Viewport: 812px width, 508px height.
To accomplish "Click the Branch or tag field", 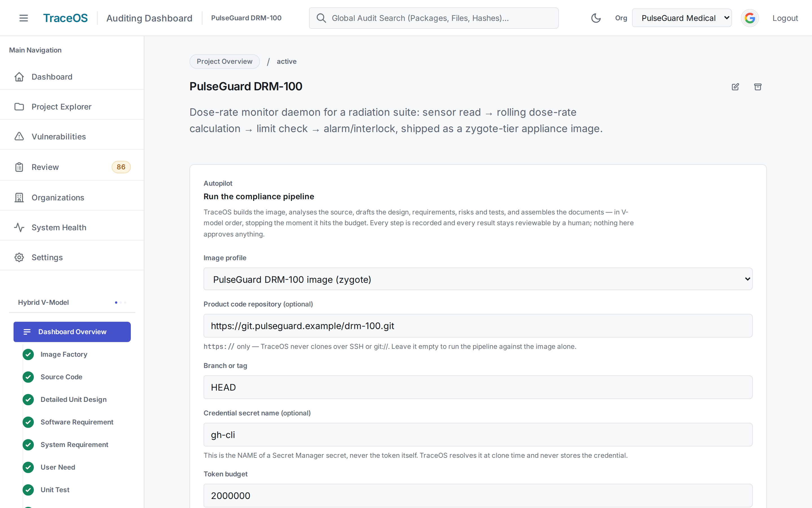I will point(478,387).
